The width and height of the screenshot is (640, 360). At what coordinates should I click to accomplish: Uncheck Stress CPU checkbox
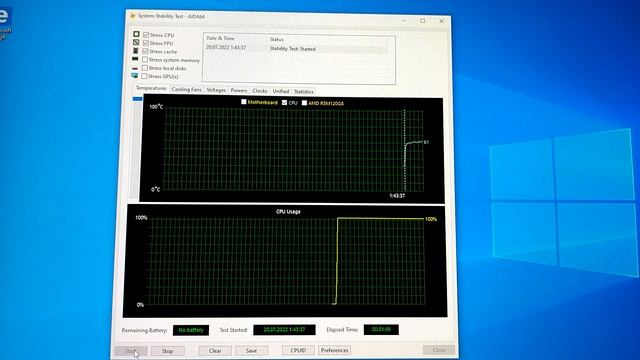146,35
